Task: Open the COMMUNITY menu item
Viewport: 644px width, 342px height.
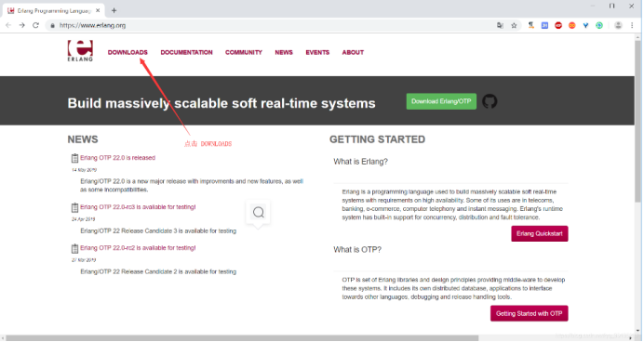Action: [244, 52]
